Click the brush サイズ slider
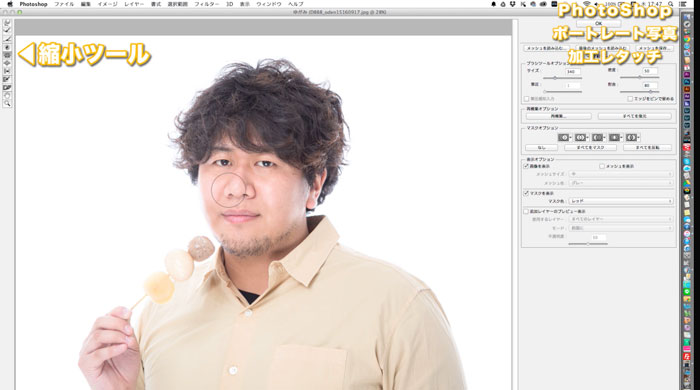The height and width of the screenshot is (390, 700). 562,78
